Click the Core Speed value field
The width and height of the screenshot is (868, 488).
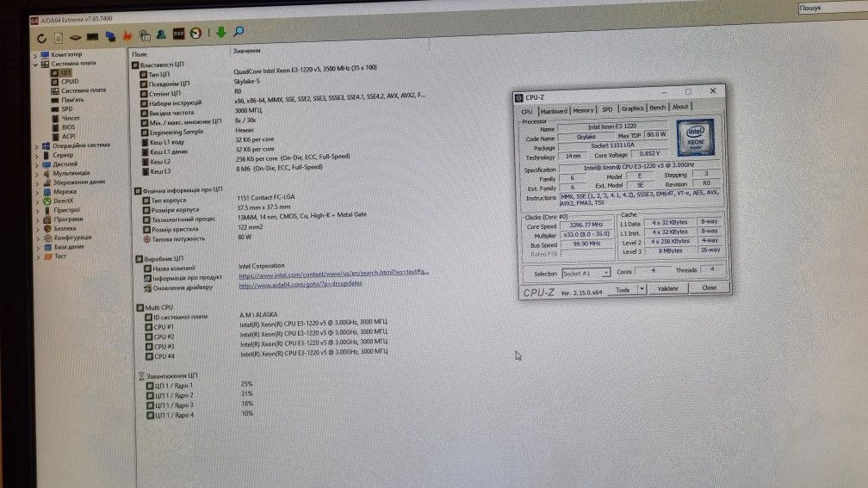click(x=586, y=225)
